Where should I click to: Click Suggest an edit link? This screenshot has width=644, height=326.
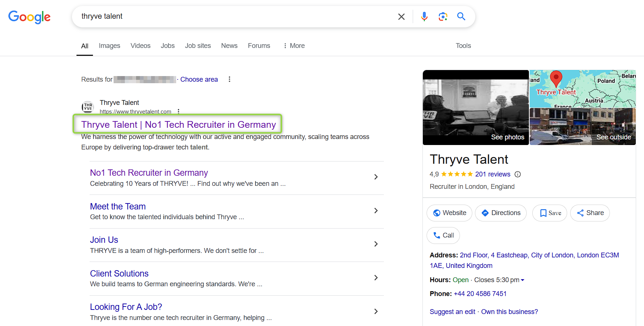[x=452, y=312]
